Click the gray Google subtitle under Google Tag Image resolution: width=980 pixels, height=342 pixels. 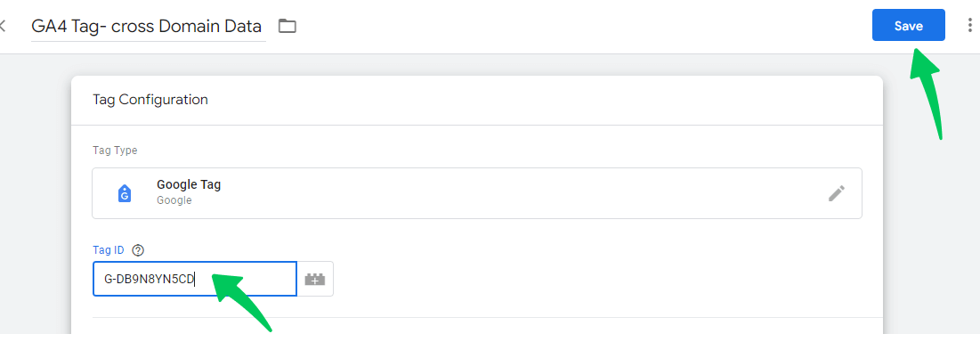click(174, 200)
